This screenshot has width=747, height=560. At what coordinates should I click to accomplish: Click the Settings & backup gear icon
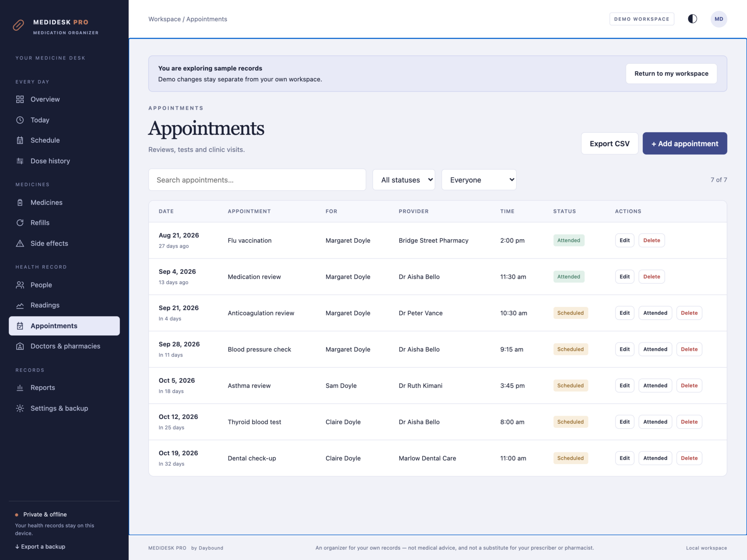click(20, 408)
